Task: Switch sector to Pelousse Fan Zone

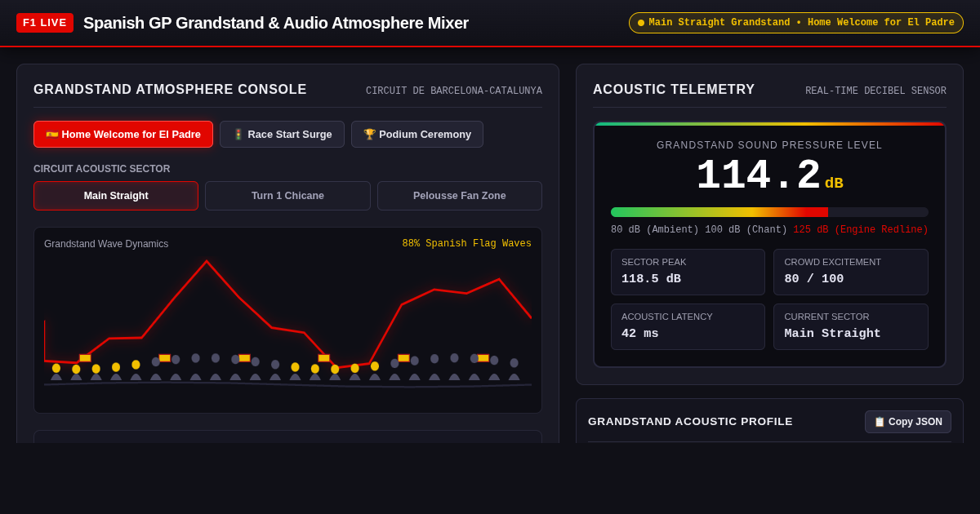Action: pyautogui.click(x=460, y=196)
